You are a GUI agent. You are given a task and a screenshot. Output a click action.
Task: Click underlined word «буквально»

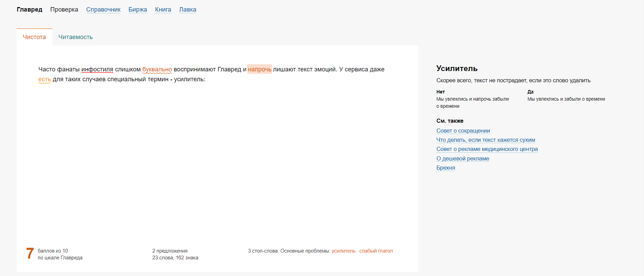click(x=157, y=69)
